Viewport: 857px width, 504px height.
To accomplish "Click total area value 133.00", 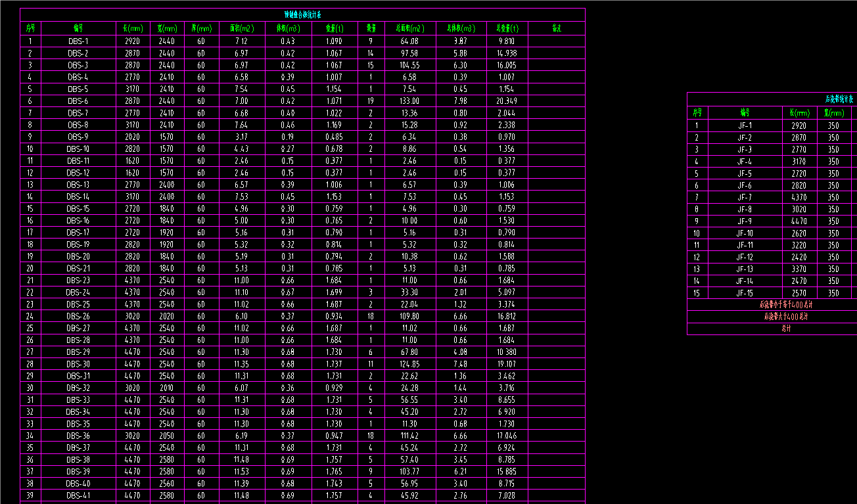I will coord(409,101).
